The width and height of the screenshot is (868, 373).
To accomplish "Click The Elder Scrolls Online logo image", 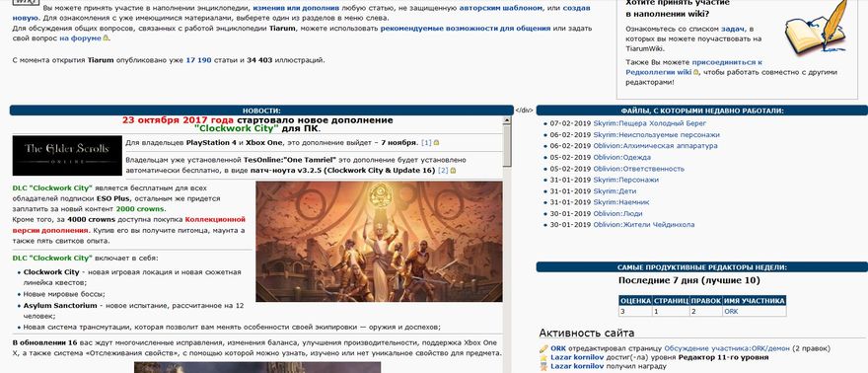I will pos(67,156).
